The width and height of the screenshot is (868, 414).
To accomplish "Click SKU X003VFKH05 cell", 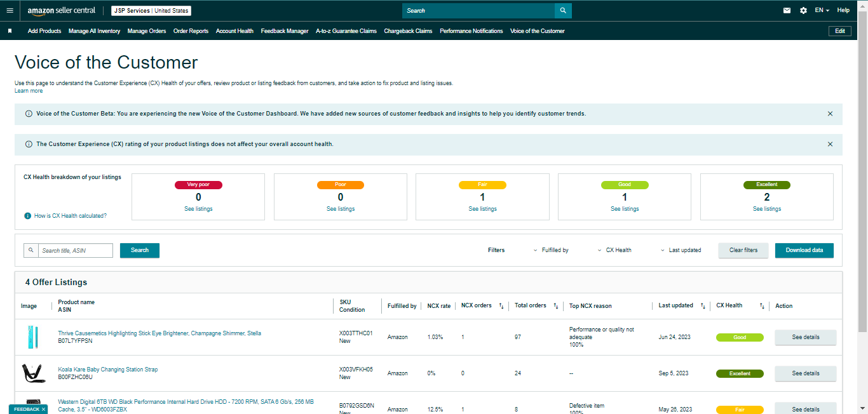I will click(356, 370).
